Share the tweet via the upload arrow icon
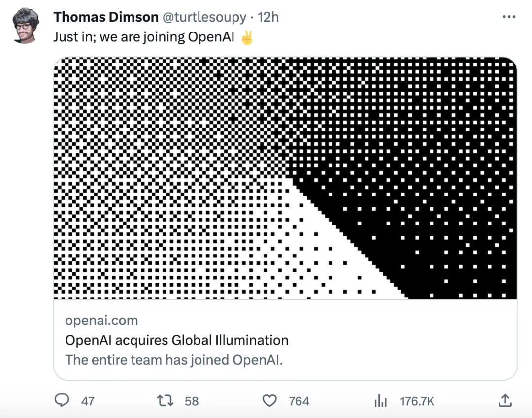 505,400
